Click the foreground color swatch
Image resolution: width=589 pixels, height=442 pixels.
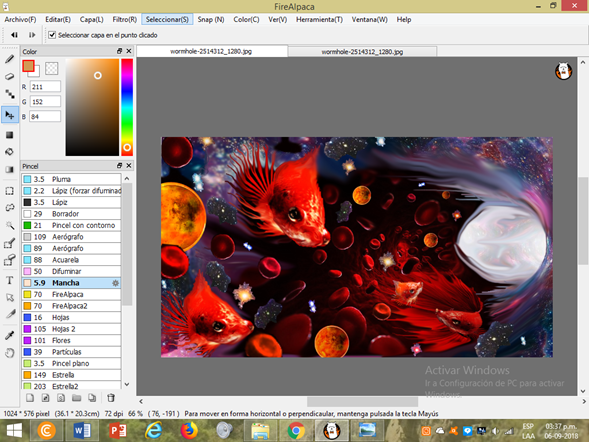point(28,66)
